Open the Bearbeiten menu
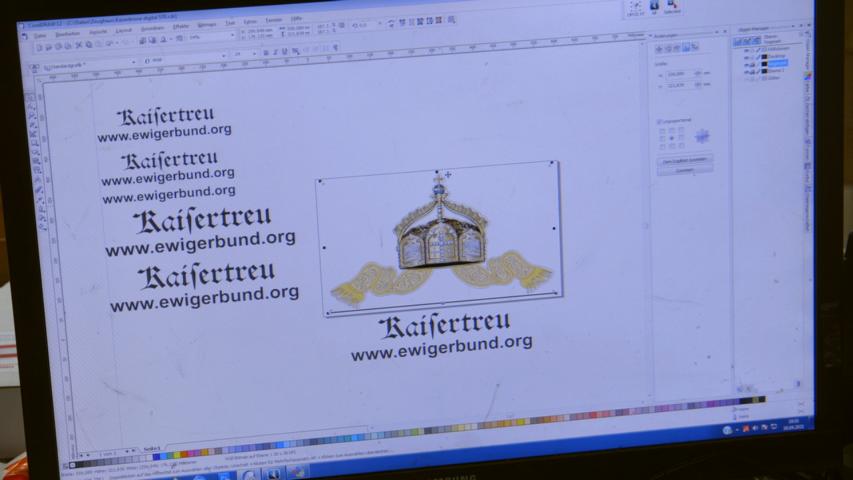Viewport: 853px width, 480px height. [x=67, y=34]
